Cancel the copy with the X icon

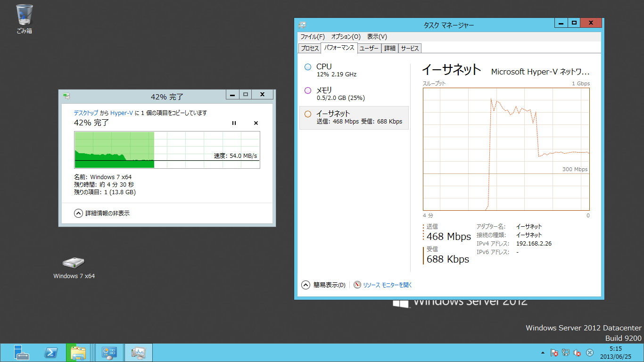pyautogui.click(x=256, y=123)
